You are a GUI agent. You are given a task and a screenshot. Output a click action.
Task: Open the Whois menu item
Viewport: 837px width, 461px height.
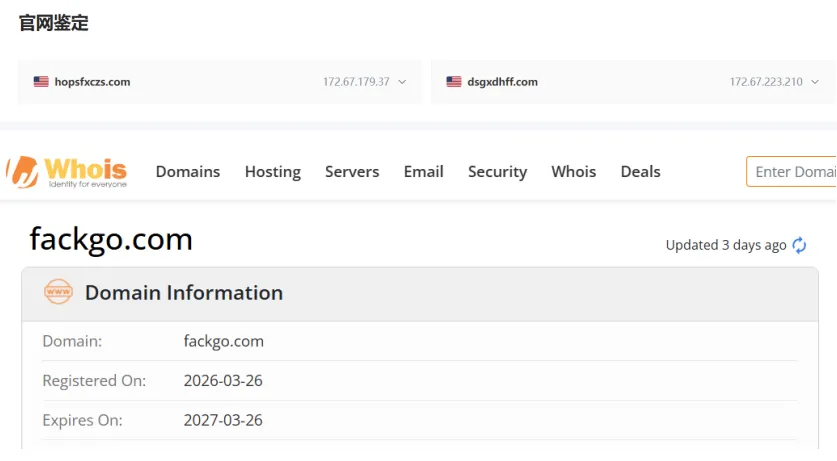(573, 172)
